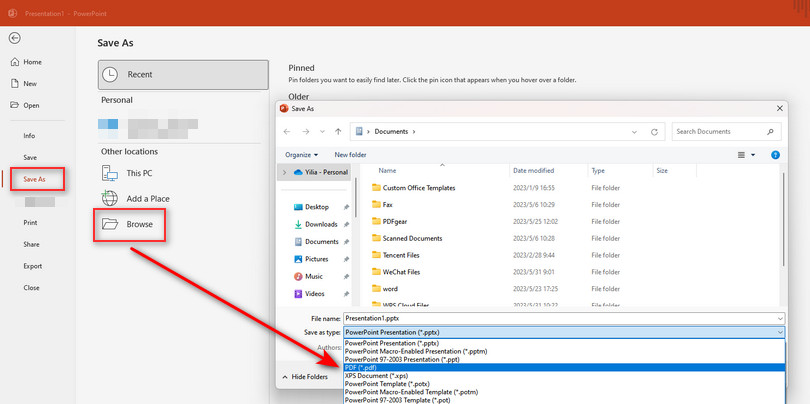
Task: Select Add a Place
Action: tap(135, 198)
